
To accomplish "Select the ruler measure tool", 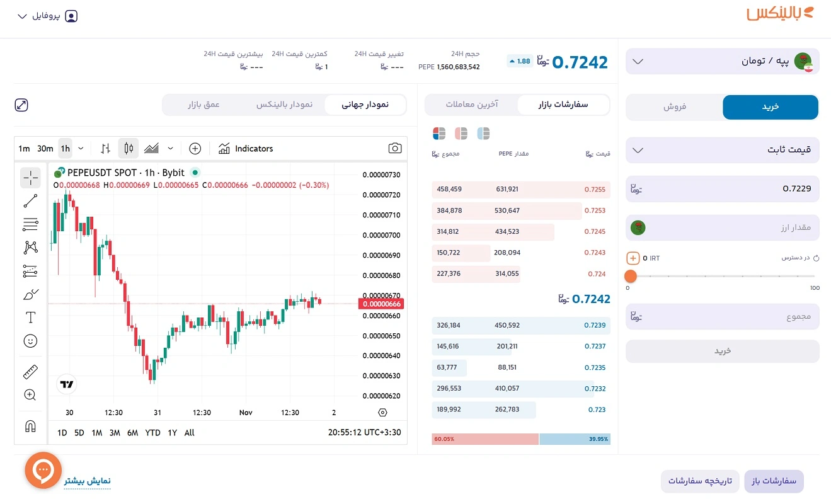I will 30,372.
